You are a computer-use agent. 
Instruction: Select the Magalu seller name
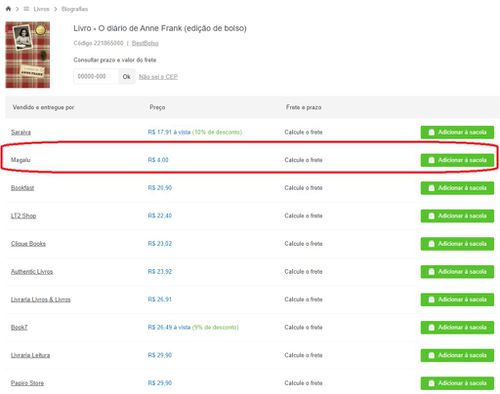click(x=21, y=160)
